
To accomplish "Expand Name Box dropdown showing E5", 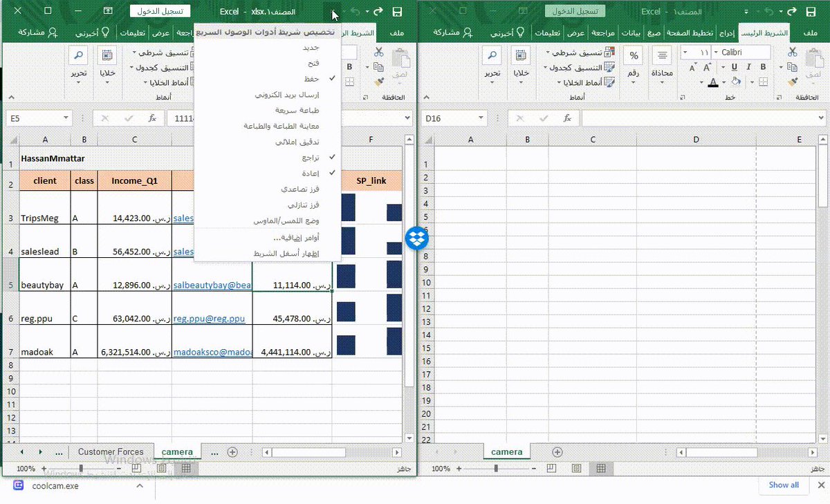I will pyautogui.click(x=64, y=118).
